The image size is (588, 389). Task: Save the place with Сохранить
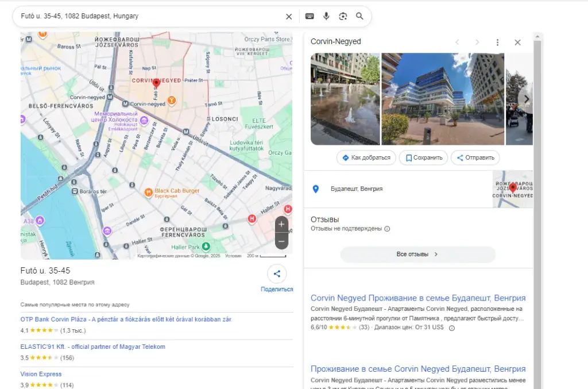[423, 157]
